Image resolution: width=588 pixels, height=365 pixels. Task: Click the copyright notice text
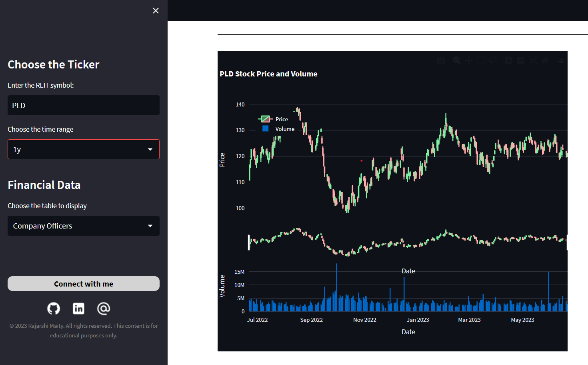[84, 331]
